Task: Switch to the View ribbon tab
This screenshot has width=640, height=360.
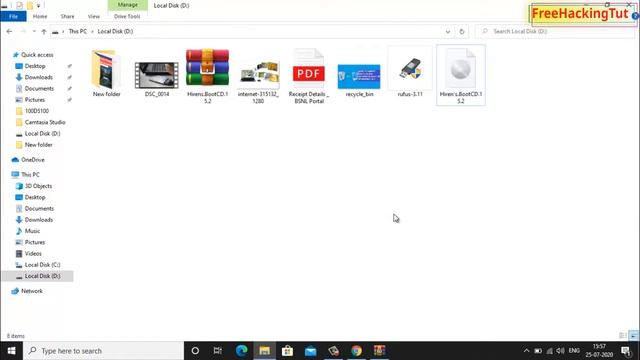Action: tap(93, 16)
